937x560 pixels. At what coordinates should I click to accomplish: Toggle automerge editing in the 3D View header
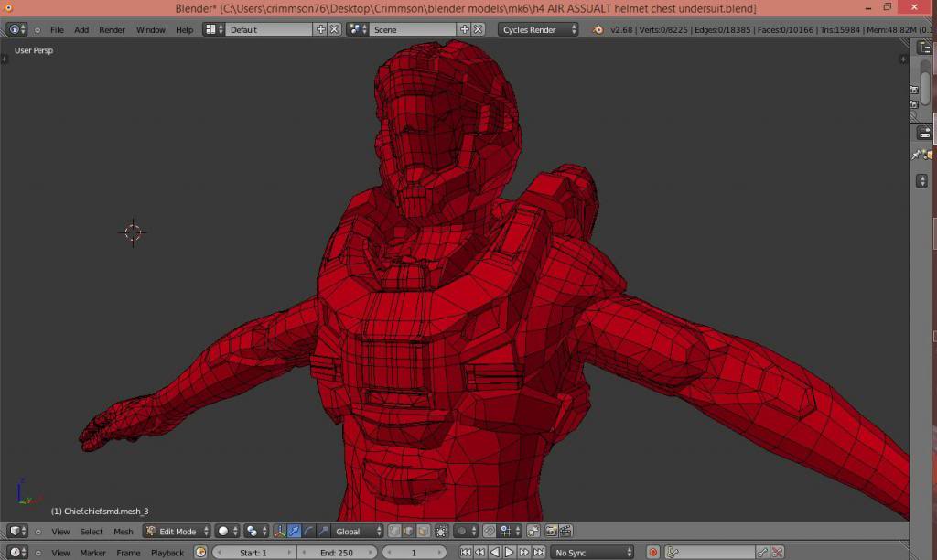coord(533,531)
